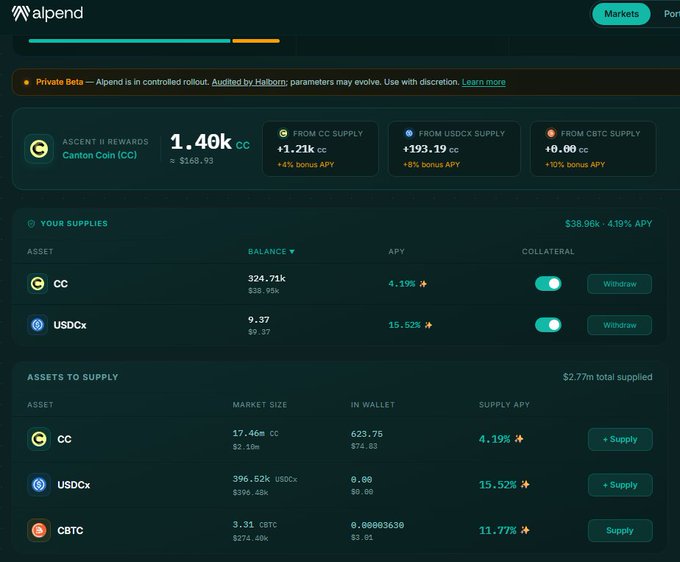Click the Collateral column header
Screen dimensions: 680x562
(x=548, y=252)
